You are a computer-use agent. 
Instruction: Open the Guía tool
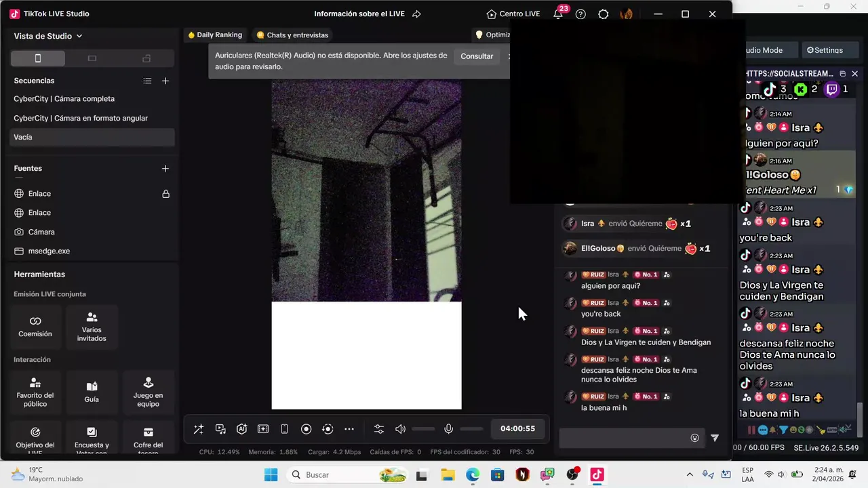pos(92,392)
